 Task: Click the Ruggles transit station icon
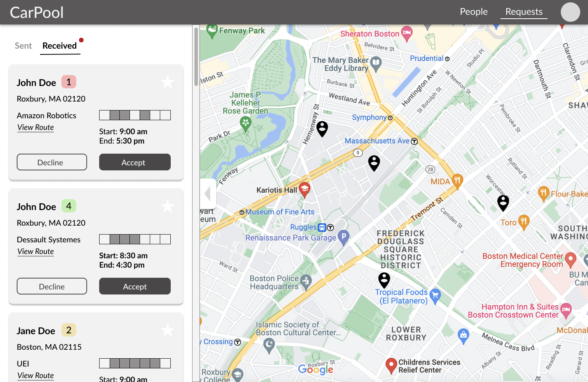pyautogui.click(x=322, y=228)
